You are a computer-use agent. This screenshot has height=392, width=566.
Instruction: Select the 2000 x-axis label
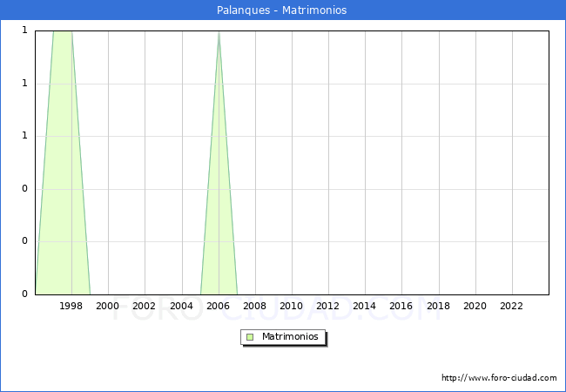tap(108, 306)
